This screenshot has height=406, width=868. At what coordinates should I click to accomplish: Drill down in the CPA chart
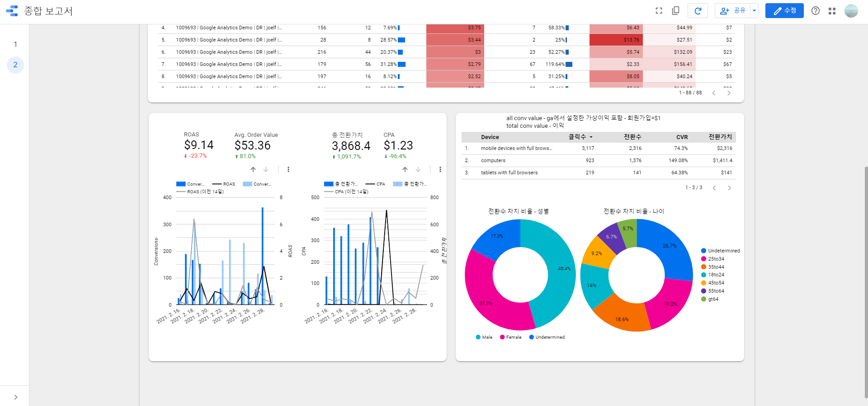pos(418,170)
